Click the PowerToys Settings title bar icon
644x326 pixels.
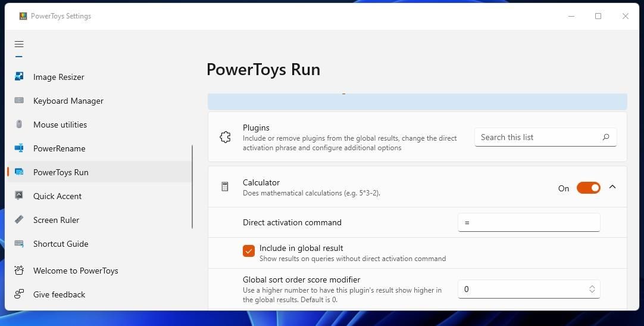click(x=23, y=16)
